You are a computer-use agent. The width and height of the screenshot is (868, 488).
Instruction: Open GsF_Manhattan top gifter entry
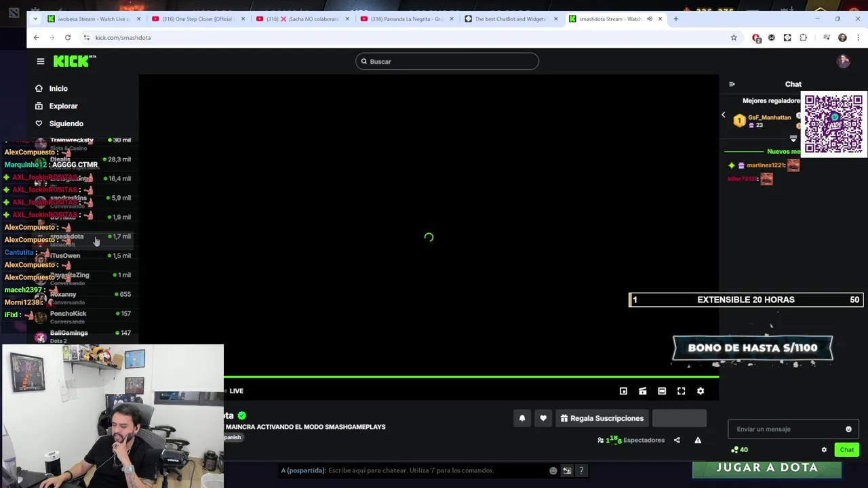763,121
